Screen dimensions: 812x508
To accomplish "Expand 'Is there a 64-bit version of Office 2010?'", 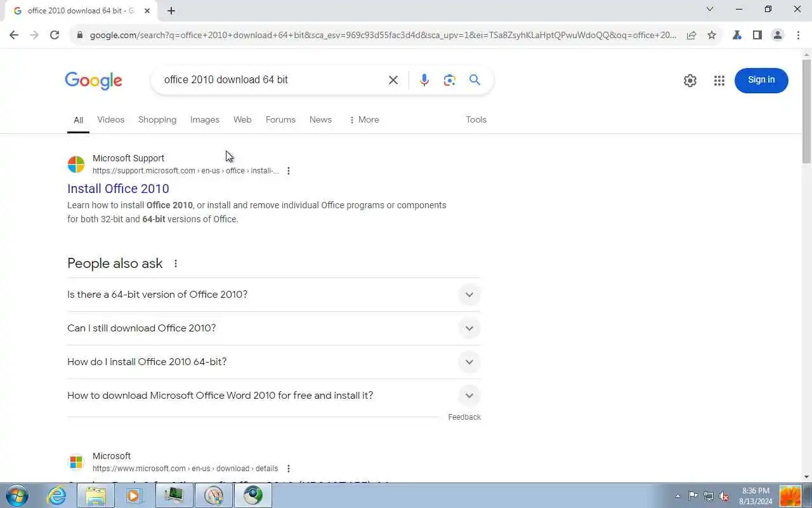I will 274,295.
